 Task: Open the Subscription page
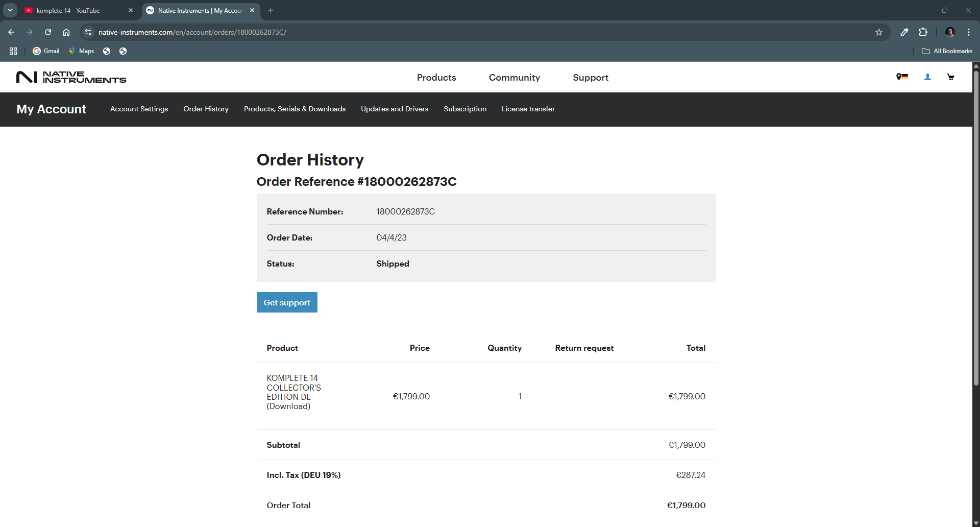pyautogui.click(x=465, y=109)
